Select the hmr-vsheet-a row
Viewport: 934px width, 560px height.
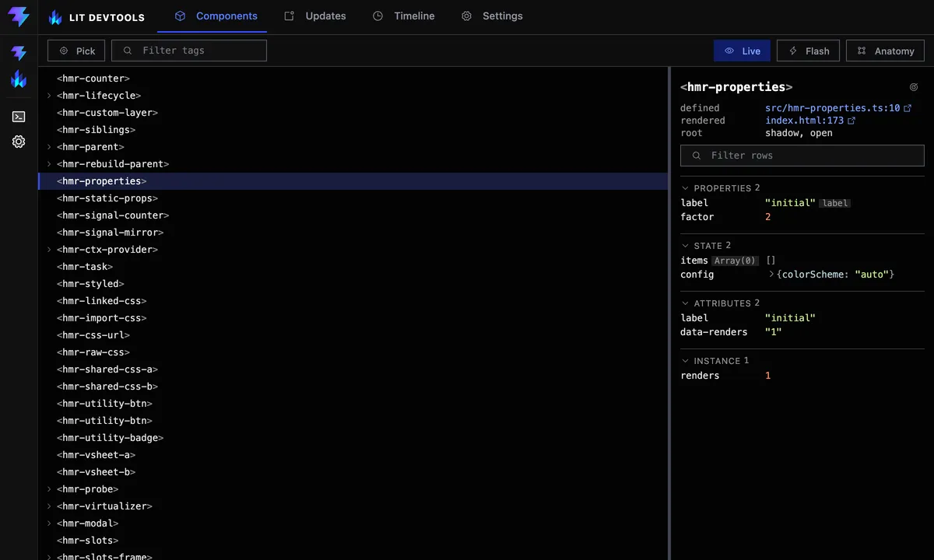[x=353, y=455]
